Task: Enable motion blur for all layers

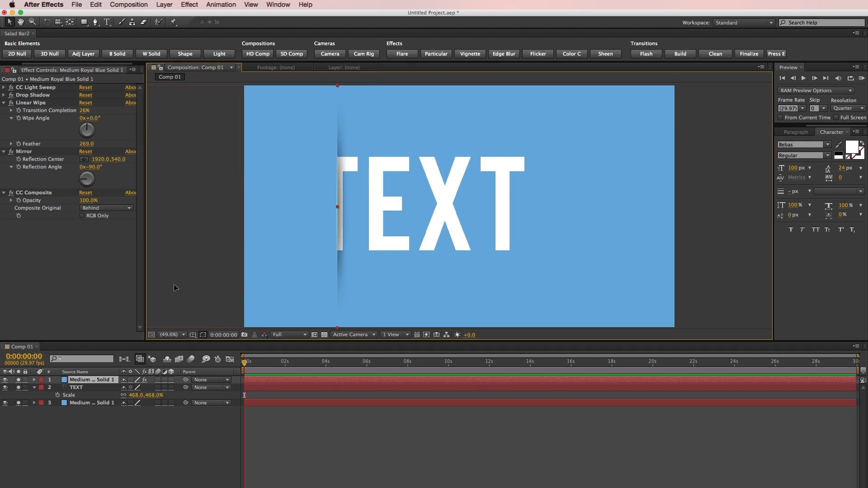Action: [x=191, y=359]
